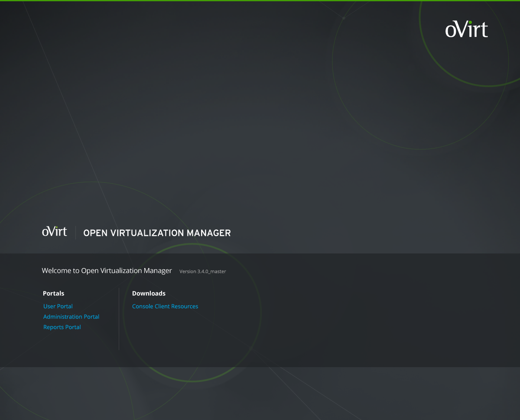Click the Portals section heading
The width and height of the screenshot is (520, 420).
53,293
